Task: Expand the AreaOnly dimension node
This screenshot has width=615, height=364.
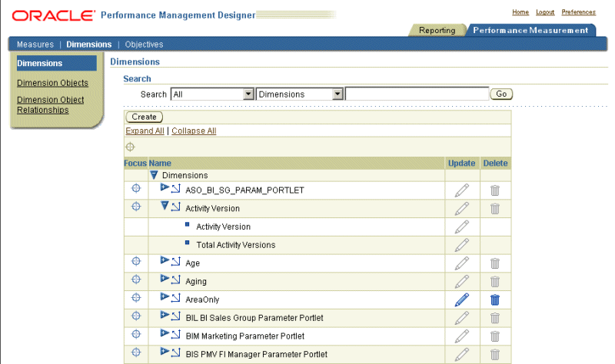Action: pos(165,296)
